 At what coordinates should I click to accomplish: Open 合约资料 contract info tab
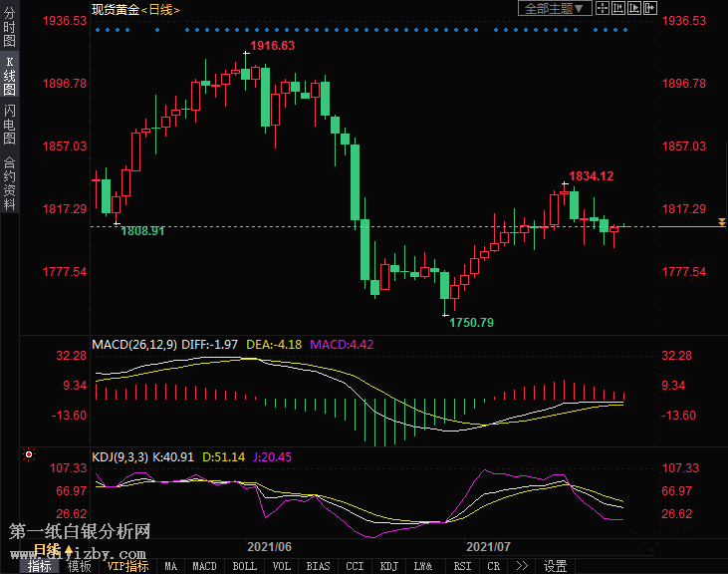click(10, 183)
